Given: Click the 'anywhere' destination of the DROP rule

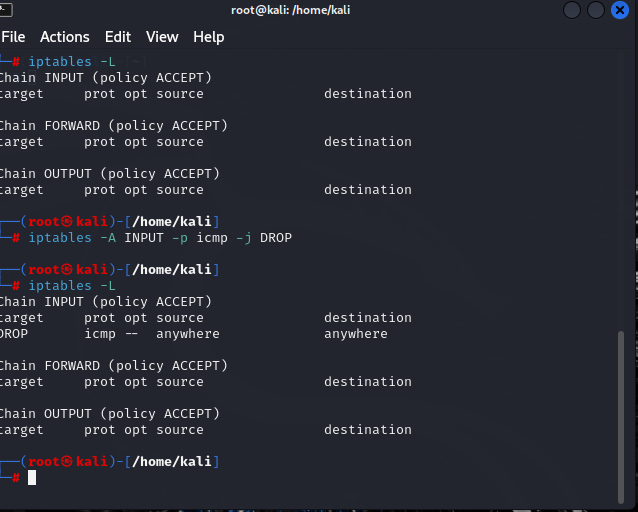Looking at the screenshot, I should click(356, 334).
